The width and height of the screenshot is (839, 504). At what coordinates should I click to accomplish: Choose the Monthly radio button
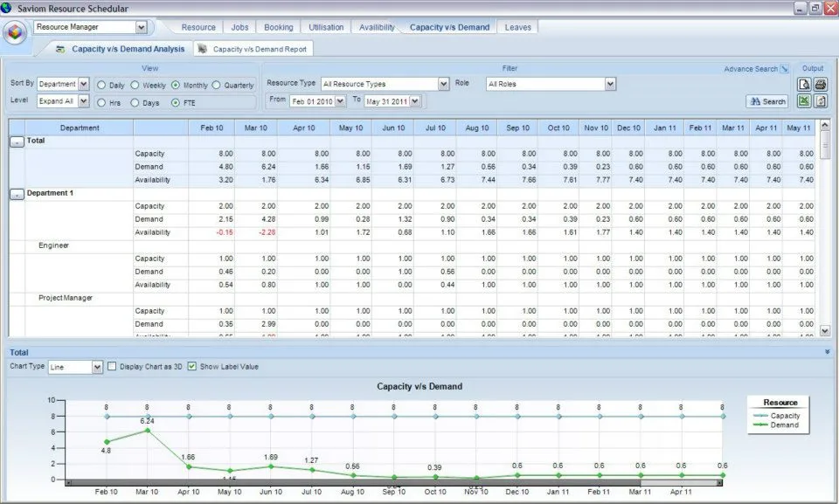pos(176,85)
